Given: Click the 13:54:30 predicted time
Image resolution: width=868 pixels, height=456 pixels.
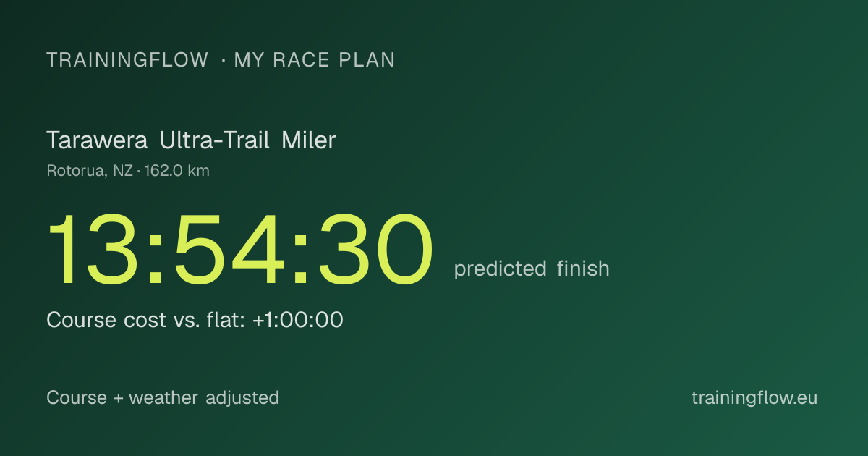Looking at the screenshot, I should tap(241, 248).
